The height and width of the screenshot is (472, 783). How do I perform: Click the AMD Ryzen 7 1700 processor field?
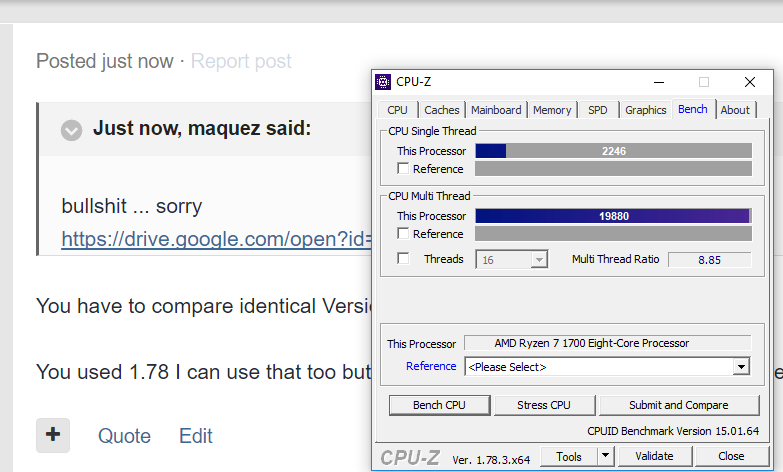[607, 343]
